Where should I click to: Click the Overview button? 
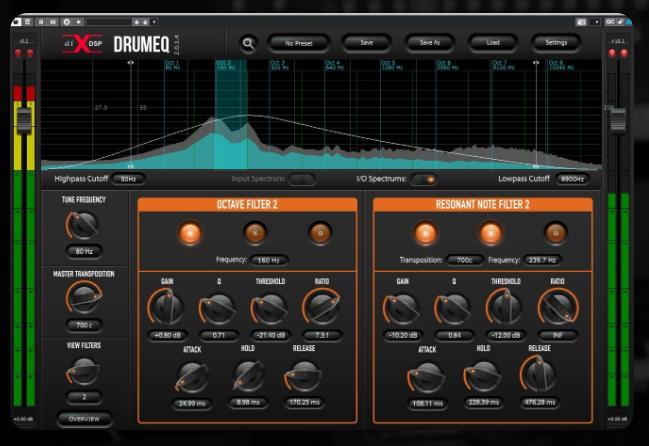coord(84,419)
